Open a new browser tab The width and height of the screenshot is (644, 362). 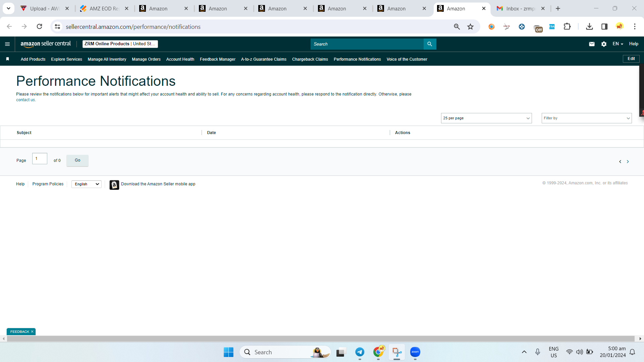pyautogui.click(x=558, y=8)
